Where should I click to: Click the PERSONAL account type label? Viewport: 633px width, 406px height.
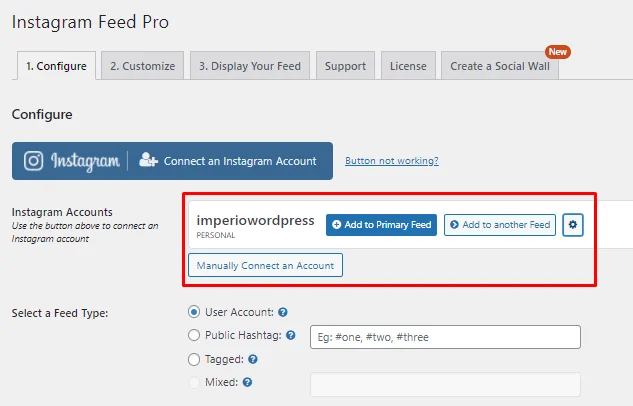tap(216, 235)
